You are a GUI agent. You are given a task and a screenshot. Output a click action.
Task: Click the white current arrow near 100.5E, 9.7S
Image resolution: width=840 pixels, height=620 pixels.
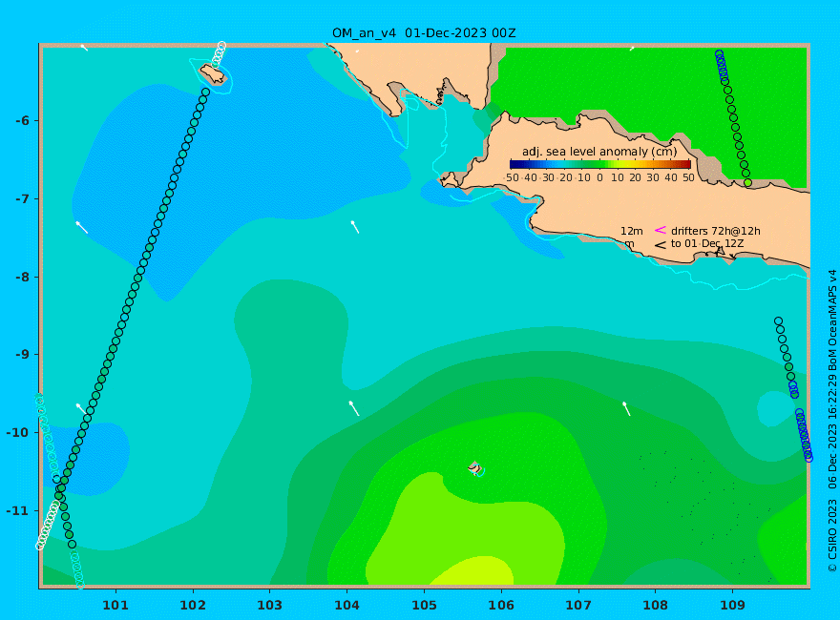pyautogui.click(x=81, y=408)
